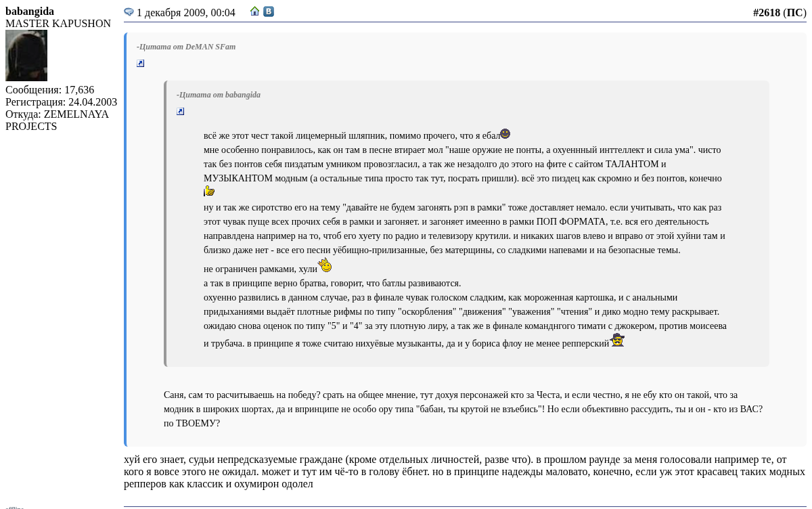Image resolution: width=812 pixels, height=509 pixels.
Task: Open babangida's user profile name
Action: (x=30, y=12)
